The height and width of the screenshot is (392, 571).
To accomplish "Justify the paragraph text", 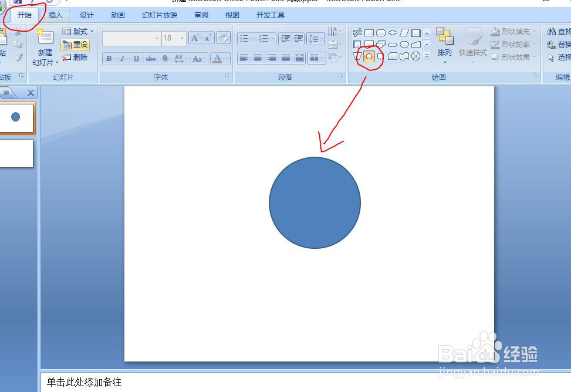I will [x=285, y=58].
